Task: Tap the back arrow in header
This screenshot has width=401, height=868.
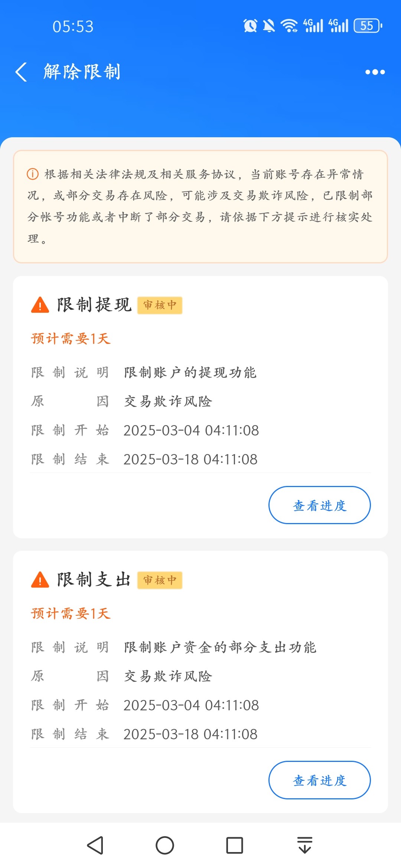Action: pos(22,72)
